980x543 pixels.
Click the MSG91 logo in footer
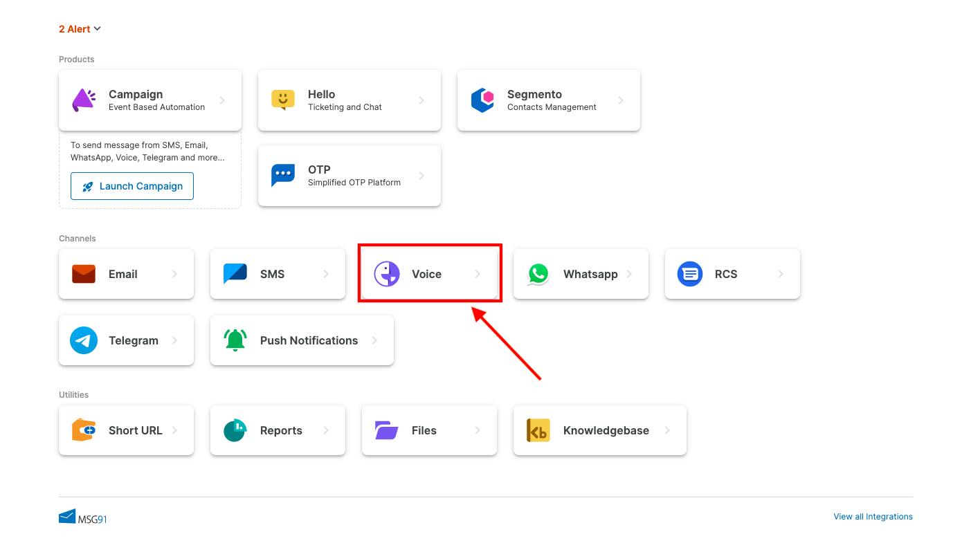pos(83,517)
